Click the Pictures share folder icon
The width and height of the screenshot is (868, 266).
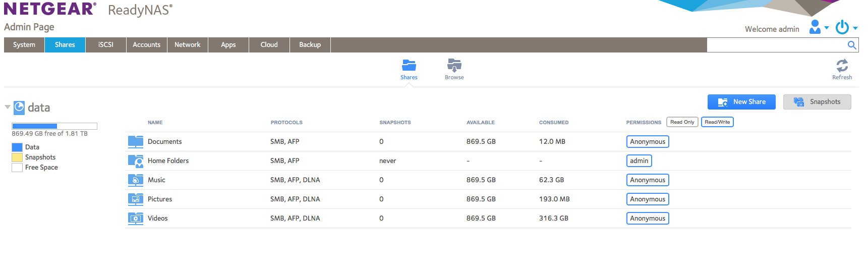(135, 199)
